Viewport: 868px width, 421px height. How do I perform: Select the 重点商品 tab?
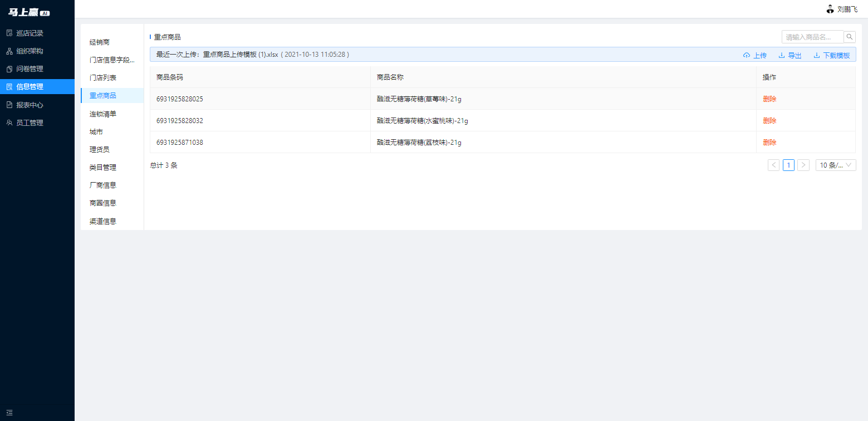pos(112,96)
